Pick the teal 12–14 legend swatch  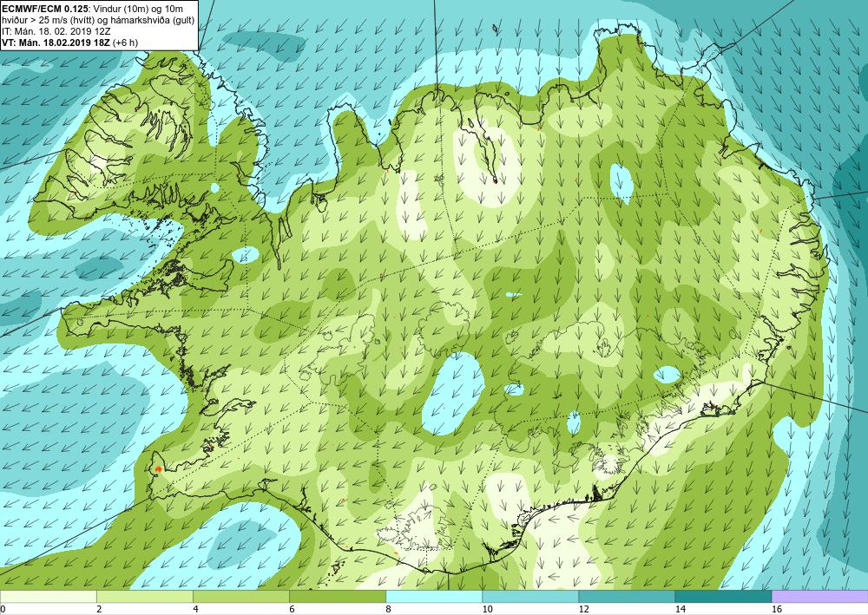[627, 597]
